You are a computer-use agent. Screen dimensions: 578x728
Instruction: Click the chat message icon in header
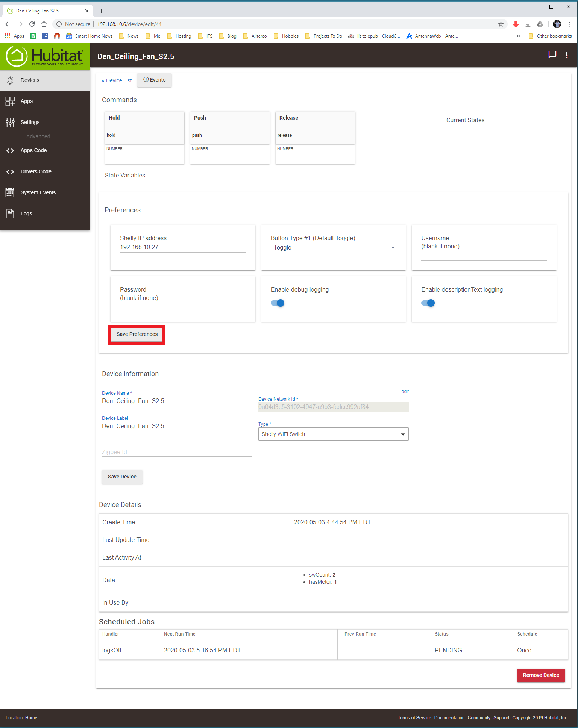(552, 55)
